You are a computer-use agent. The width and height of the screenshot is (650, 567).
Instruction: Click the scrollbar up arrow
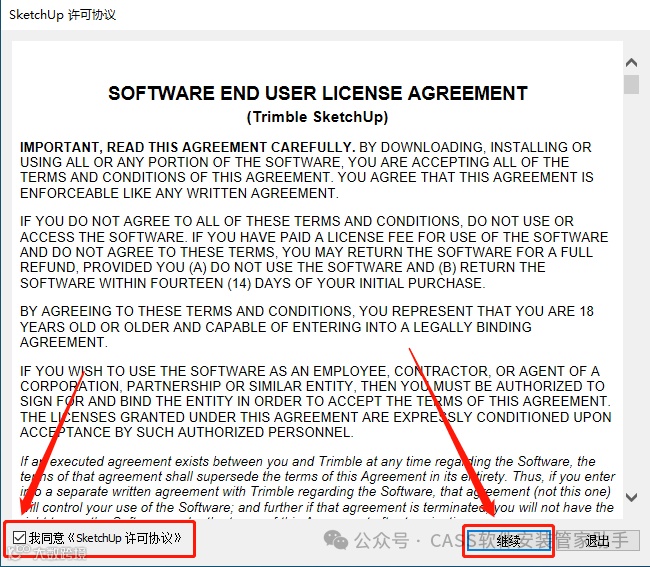631,63
